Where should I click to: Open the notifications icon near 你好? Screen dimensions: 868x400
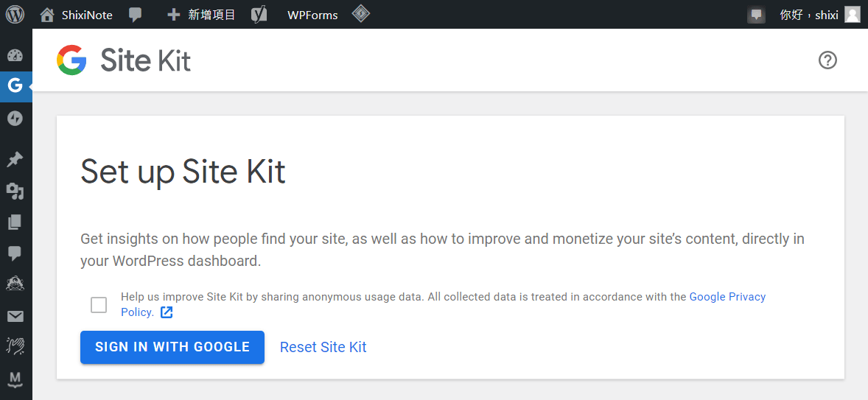tap(756, 15)
